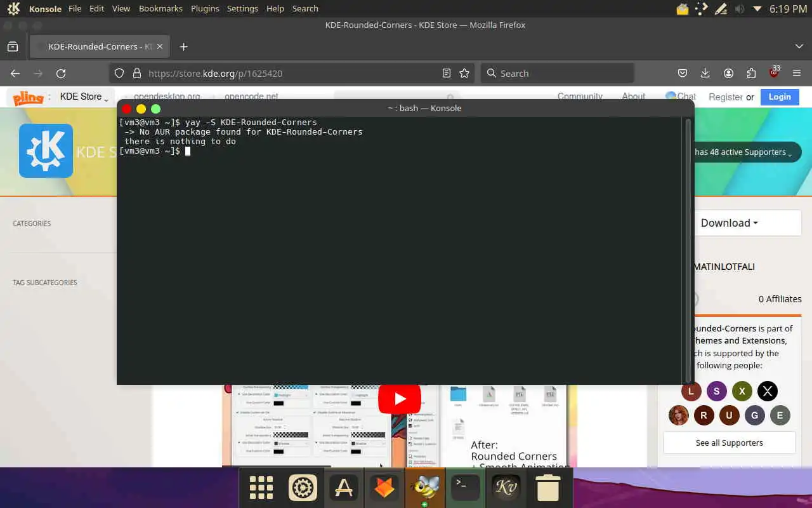
Task: Click supporter avatar X in black circle
Action: pos(768,391)
